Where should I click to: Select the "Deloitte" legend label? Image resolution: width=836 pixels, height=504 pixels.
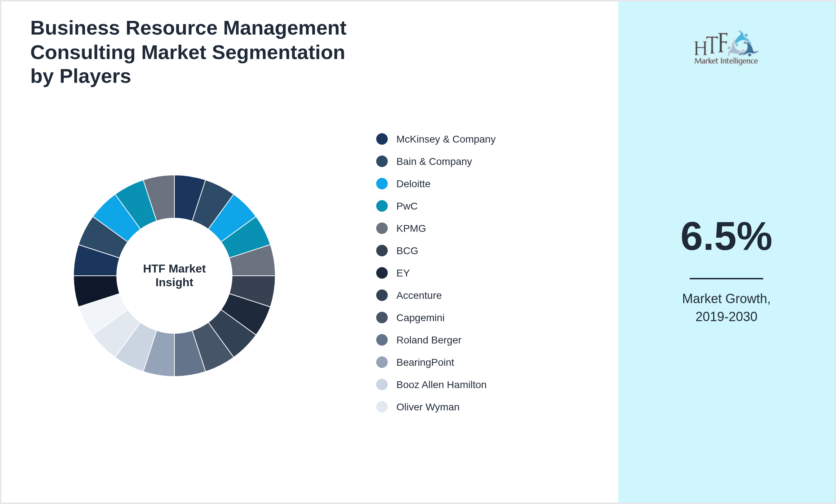(x=413, y=184)
